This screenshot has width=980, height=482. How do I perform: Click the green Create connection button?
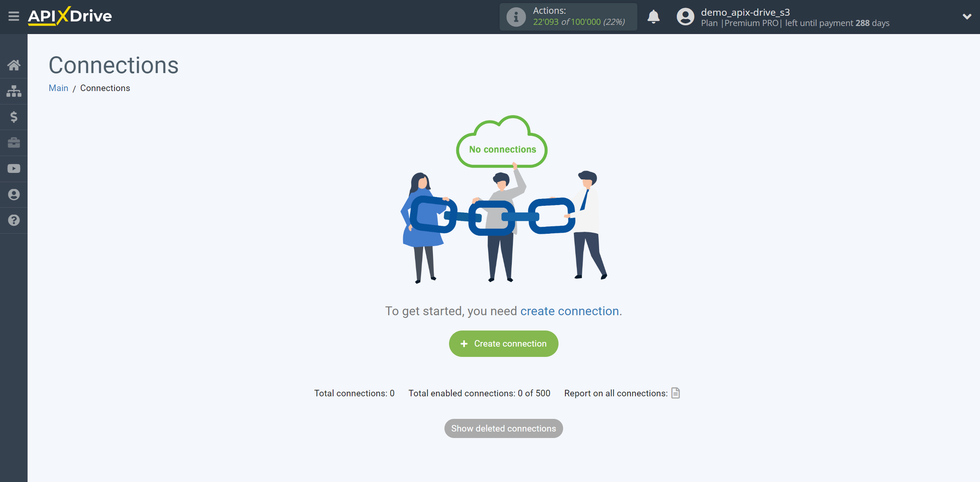[x=503, y=344]
